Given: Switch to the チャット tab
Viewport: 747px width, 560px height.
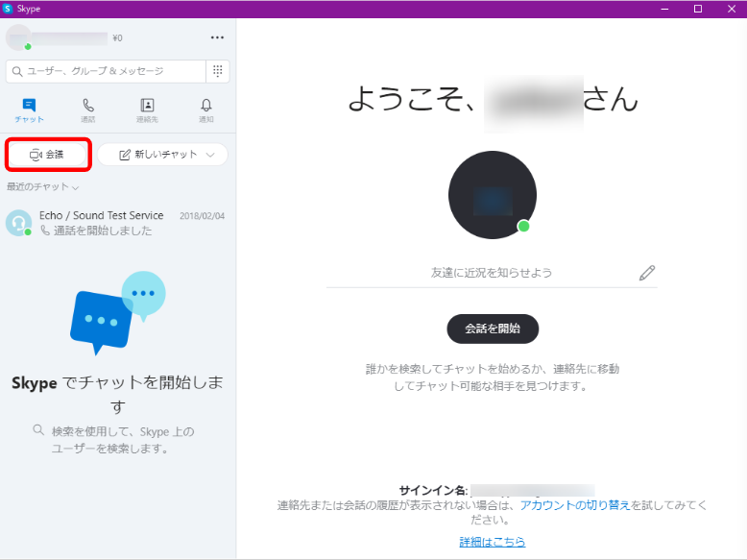Looking at the screenshot, I should point(29,110).
